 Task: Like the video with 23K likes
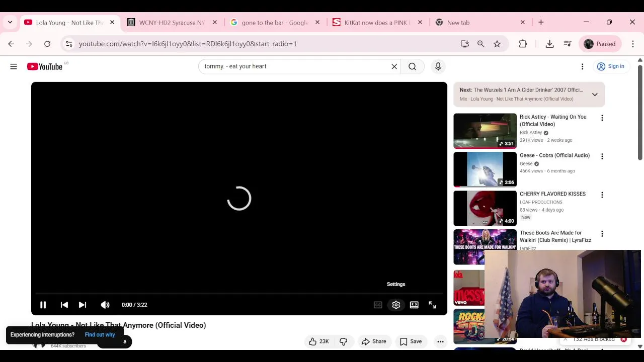click(318, 341)
